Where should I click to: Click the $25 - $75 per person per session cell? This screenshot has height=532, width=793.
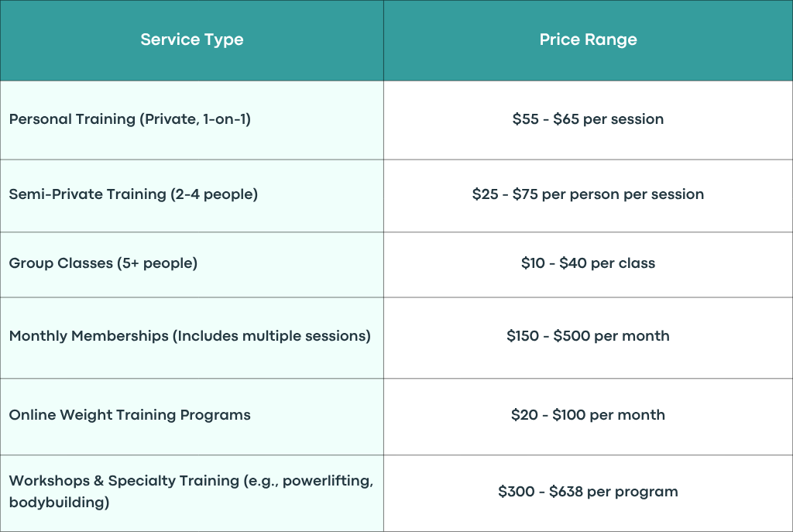point(589,196)
